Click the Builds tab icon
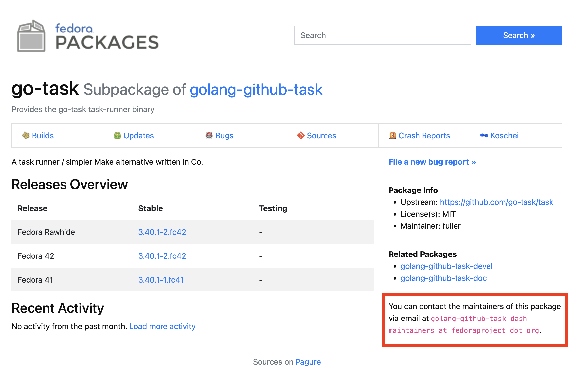588x383 pixels. tap(26, 135)
